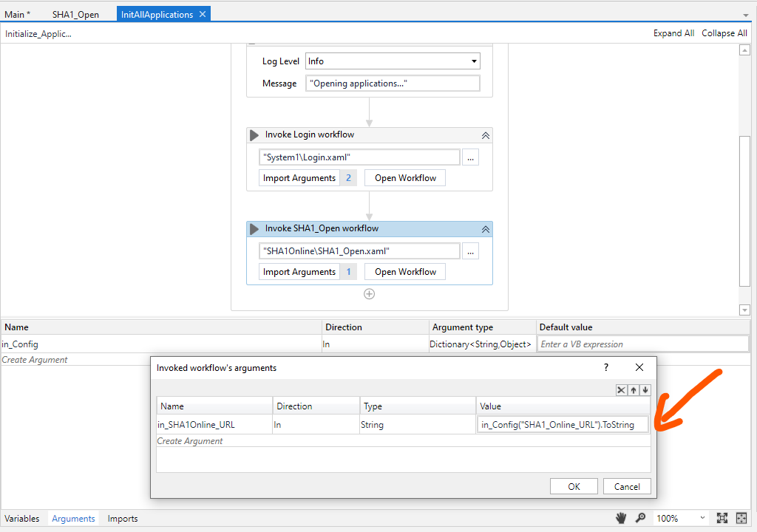Click Open Workflow for the Login activity
Viewport: 757px width, 532px height.
[404, 177]
